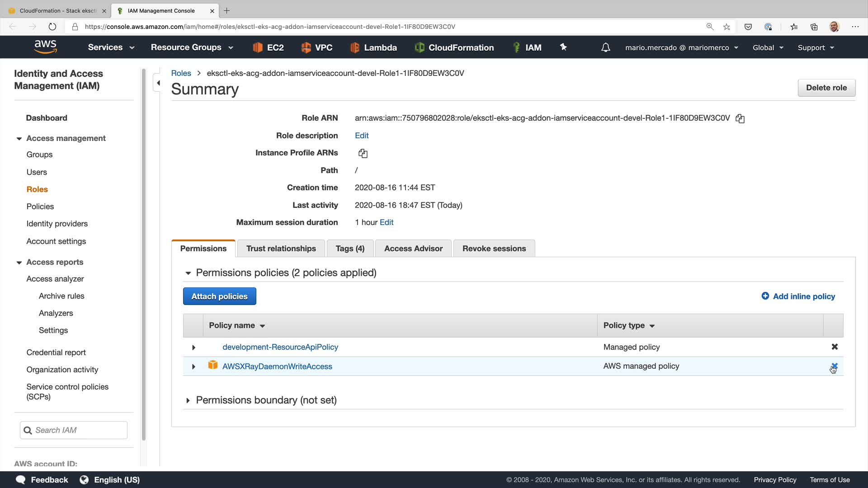The image size is (868, 488).
Task: Switch to the Trust relationships tab
Action: click(x=281, y=249)
